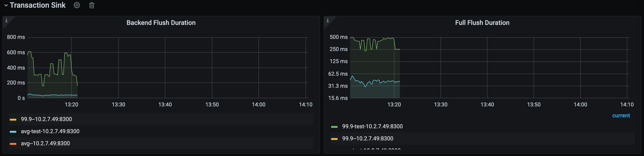Toggle series 99.9-test-10.2.7.49:8300 in Full Flush legend
Screen dimensions: 644x156
pyautogui.click(x=373, y=126)
